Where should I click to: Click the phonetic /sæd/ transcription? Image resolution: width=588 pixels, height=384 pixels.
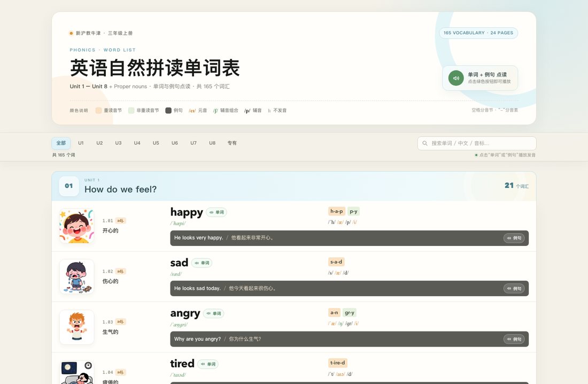pos(176,274)
